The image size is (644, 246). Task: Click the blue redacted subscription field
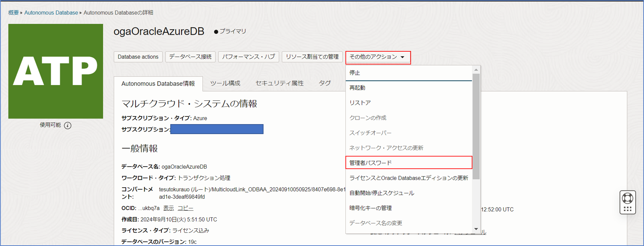pyautogui.click(x=217, y=129)
